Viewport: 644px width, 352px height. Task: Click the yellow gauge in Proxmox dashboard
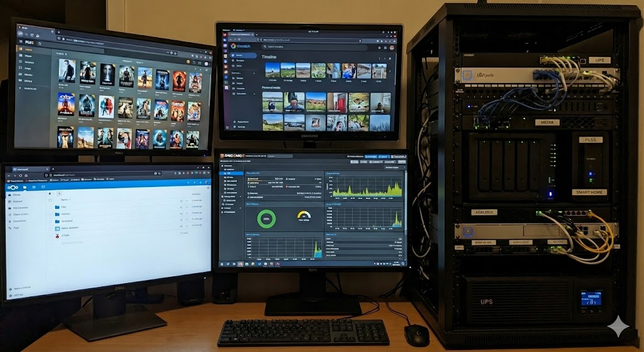304,215
